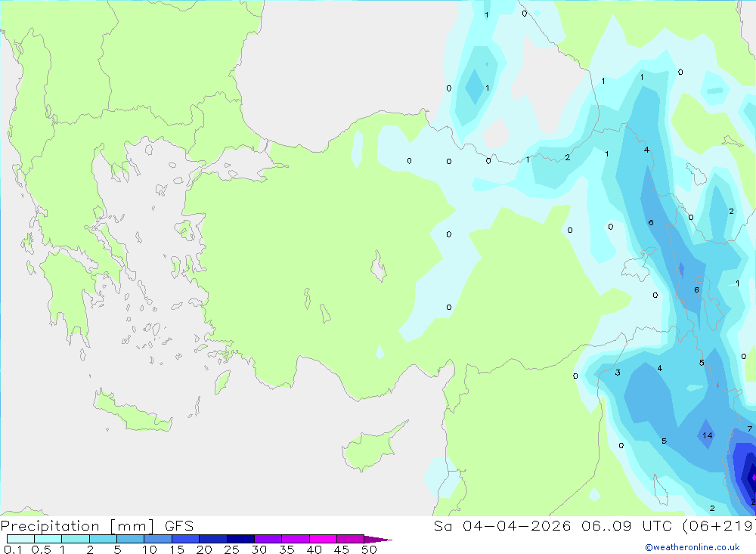Click the '10' legend scale label
The height and width of the screenshot is (554, 756).
click(x=150, y=549)
